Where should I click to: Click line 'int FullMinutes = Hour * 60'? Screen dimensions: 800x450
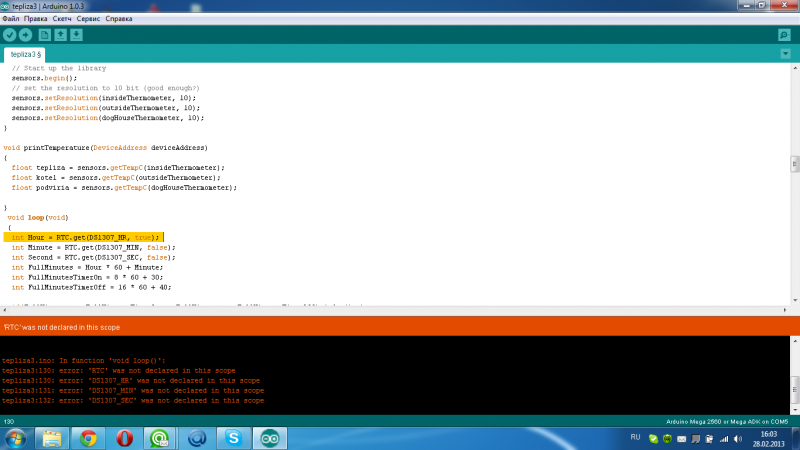click(87, 267)
